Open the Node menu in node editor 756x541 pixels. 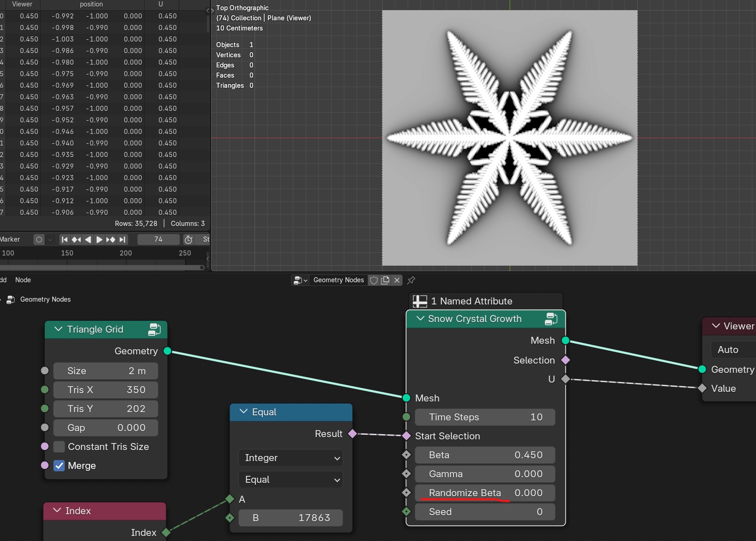pos(23,280)
